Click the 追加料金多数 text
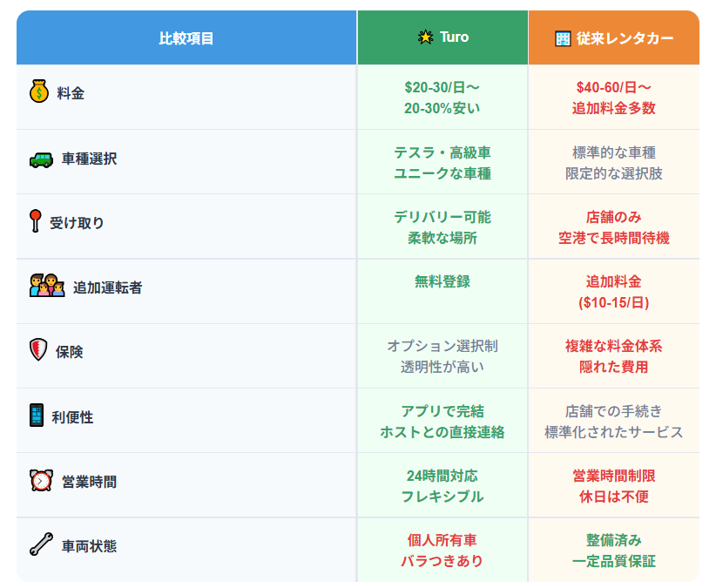716x588 pixels. tap(614, 108)
